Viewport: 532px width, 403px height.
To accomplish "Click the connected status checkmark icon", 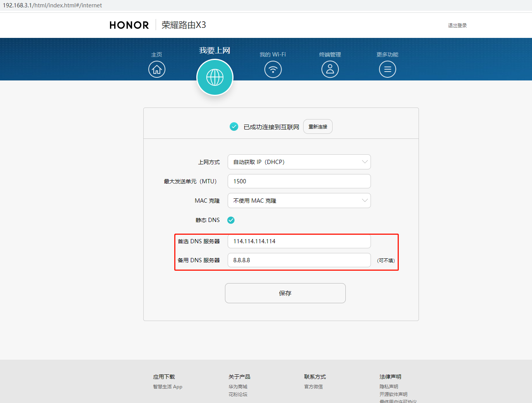I will coord(234,126).
